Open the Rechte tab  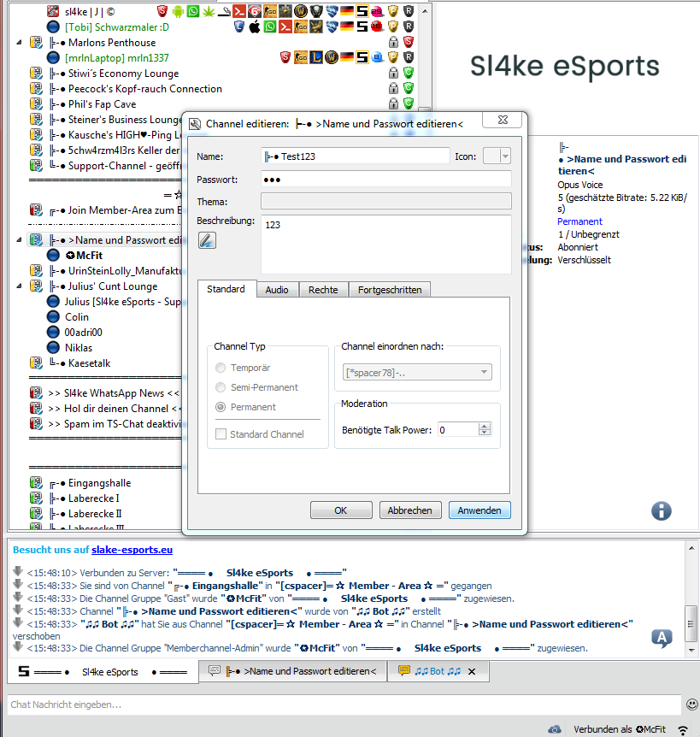(323, 290)
